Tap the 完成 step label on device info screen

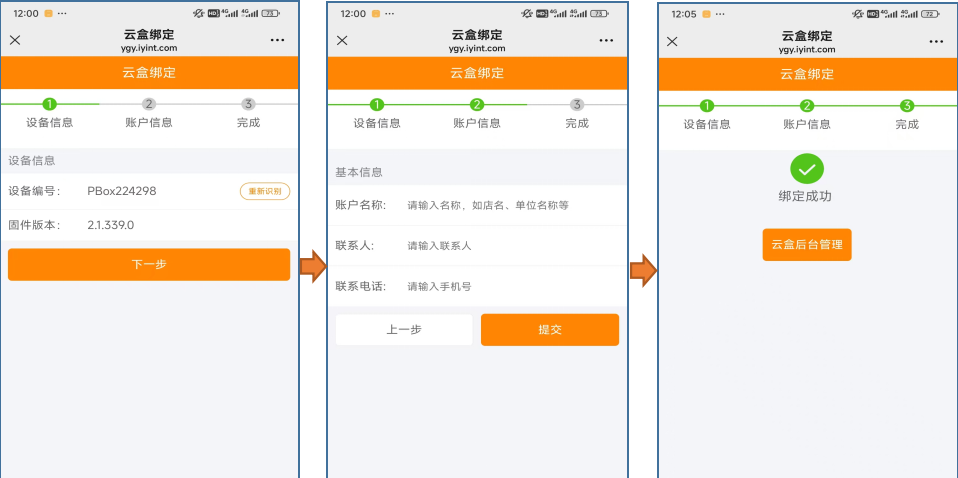point(248,123)
